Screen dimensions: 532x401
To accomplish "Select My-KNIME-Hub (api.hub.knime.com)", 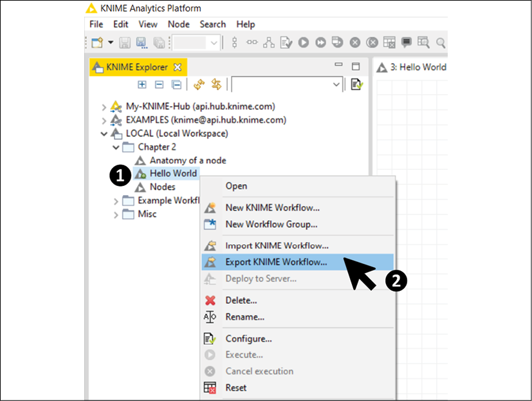I will 200,107.
